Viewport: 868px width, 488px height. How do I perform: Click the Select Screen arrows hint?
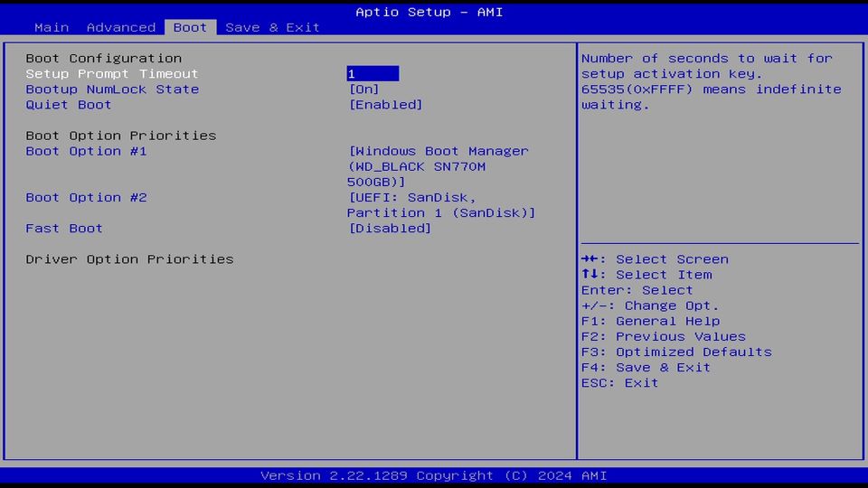(x=655, y=259)
